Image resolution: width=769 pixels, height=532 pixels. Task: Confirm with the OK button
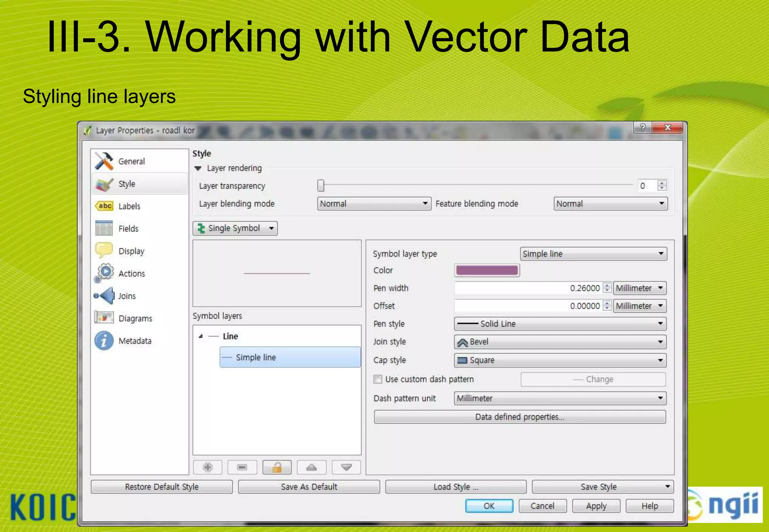pos(489,506)
